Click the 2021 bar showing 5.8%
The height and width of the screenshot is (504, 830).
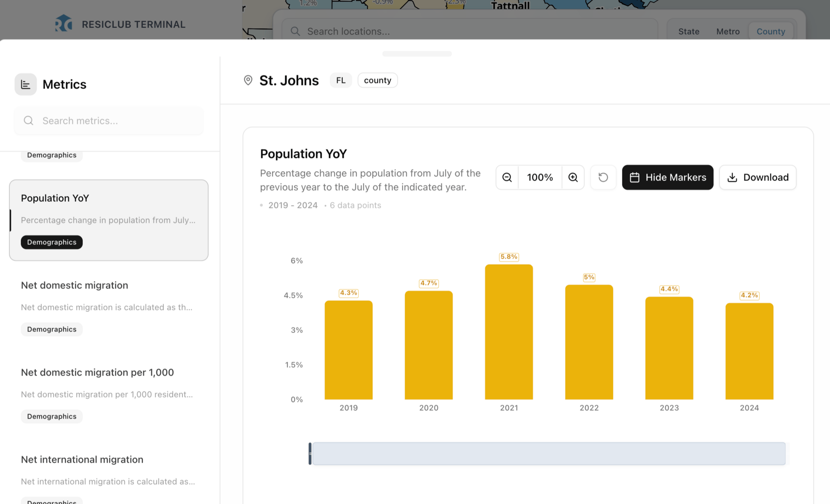point(509,333)
